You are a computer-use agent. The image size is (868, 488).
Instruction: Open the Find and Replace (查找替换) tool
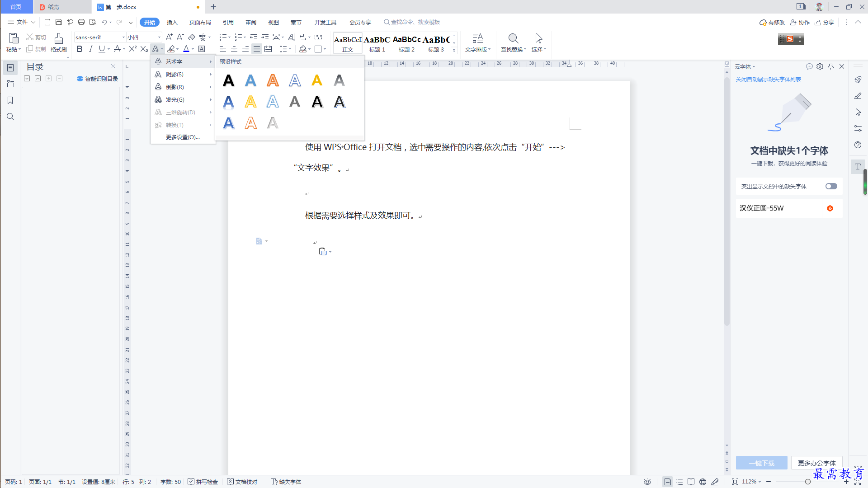pos(513,43)
